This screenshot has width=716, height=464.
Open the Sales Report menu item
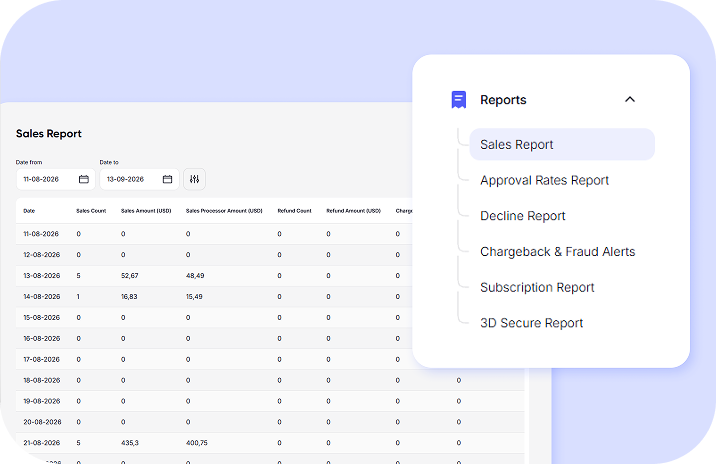point(562,144)
